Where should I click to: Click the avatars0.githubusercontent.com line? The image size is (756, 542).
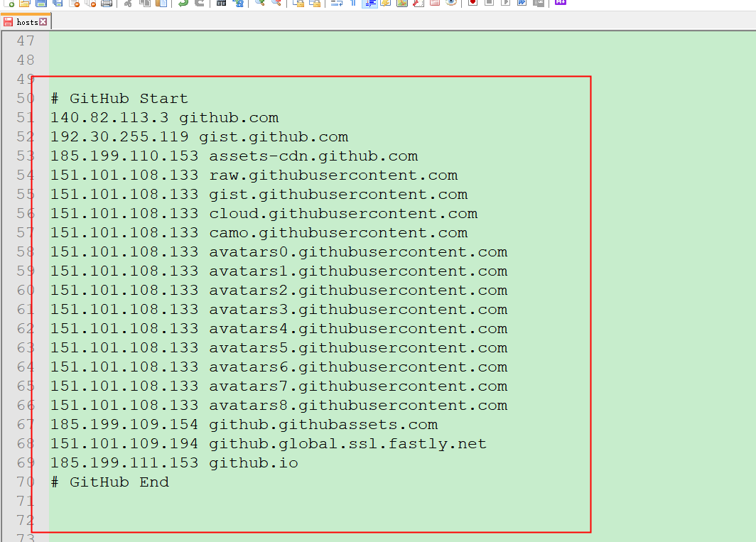point(279,251)
